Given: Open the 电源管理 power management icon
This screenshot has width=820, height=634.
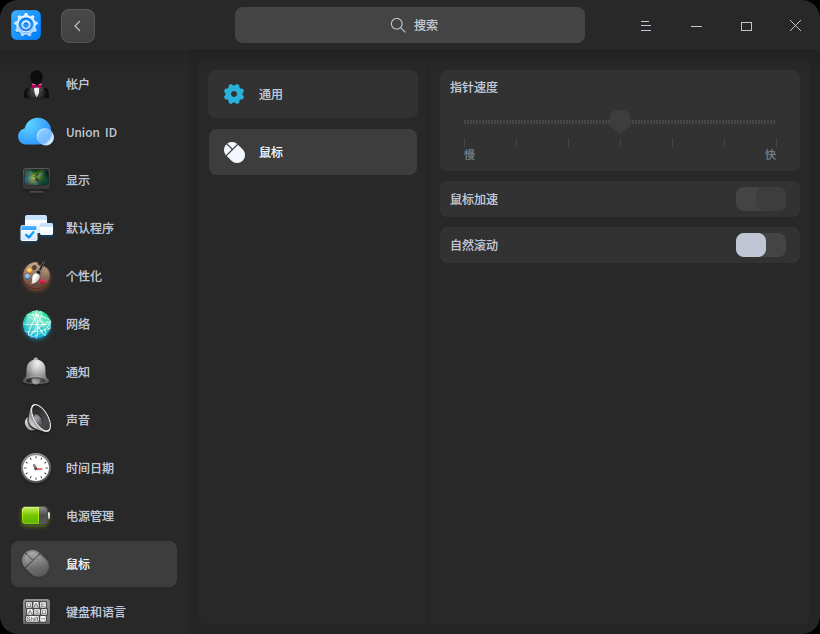Looking at the screenshot, I should tap(36, 516).
